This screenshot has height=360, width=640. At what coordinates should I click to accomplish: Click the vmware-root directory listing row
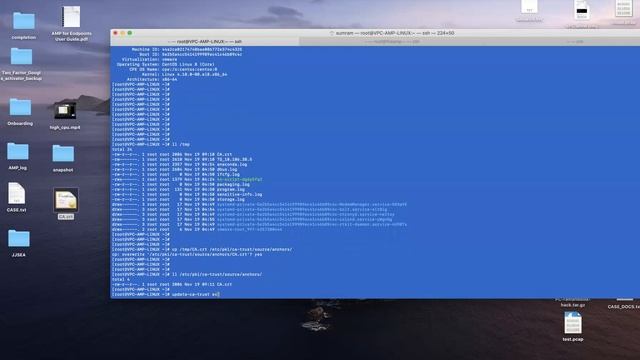[x=197, y=229]
